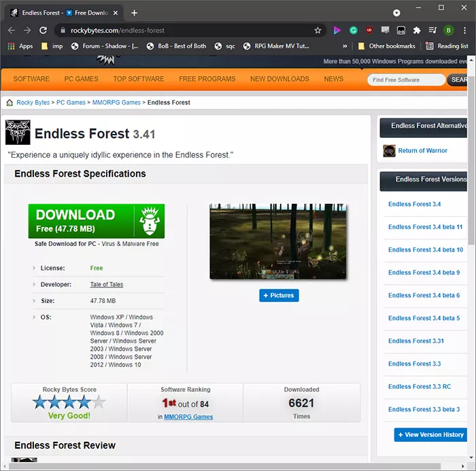Click the Find Free Software search field

pos(406,80)
